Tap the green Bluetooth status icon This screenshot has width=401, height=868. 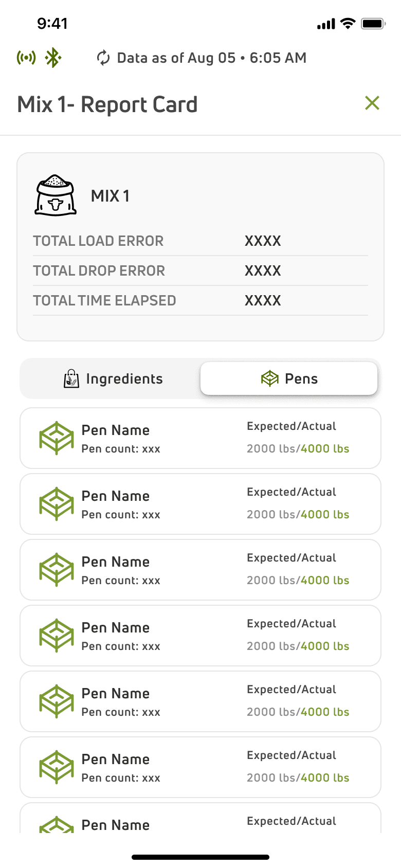53,58
